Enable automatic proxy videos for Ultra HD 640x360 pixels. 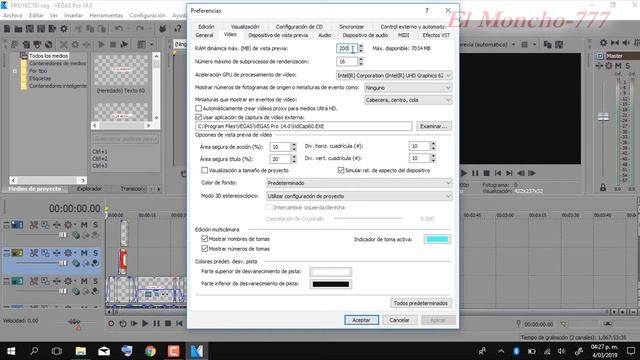click(x=198, y=109)
